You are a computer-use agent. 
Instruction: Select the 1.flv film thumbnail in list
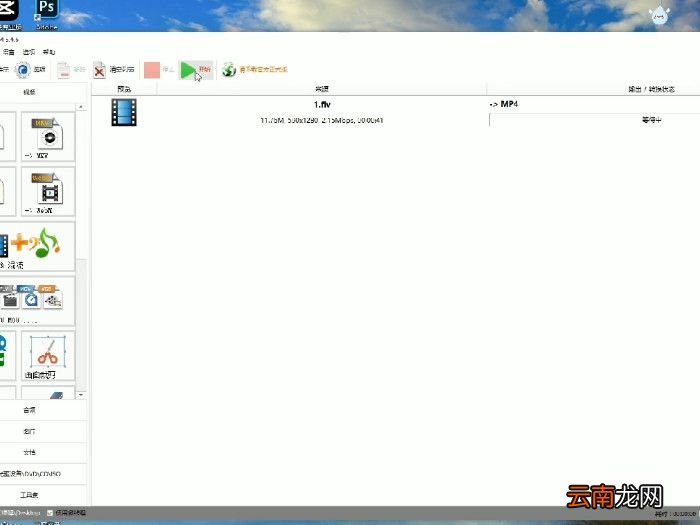pos(124,112)
